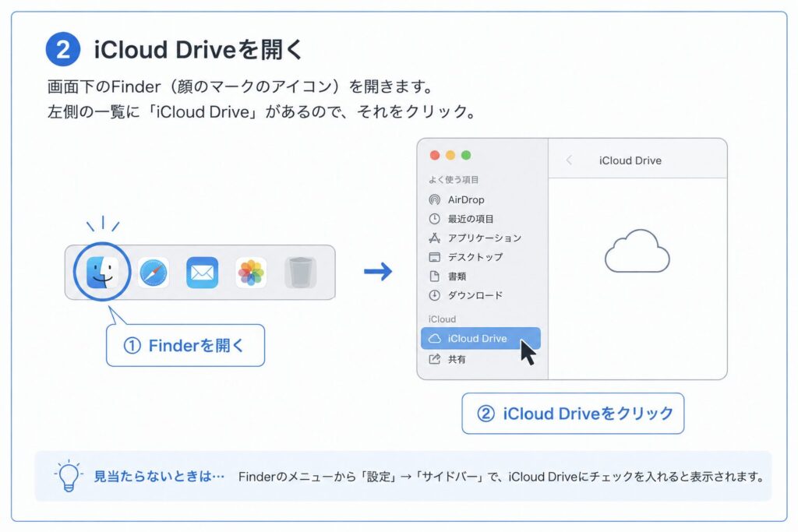Screen dimensions: 798x532
Task: Click the cloud icon in the iCloud Drive row
Action: click(434, 338)
